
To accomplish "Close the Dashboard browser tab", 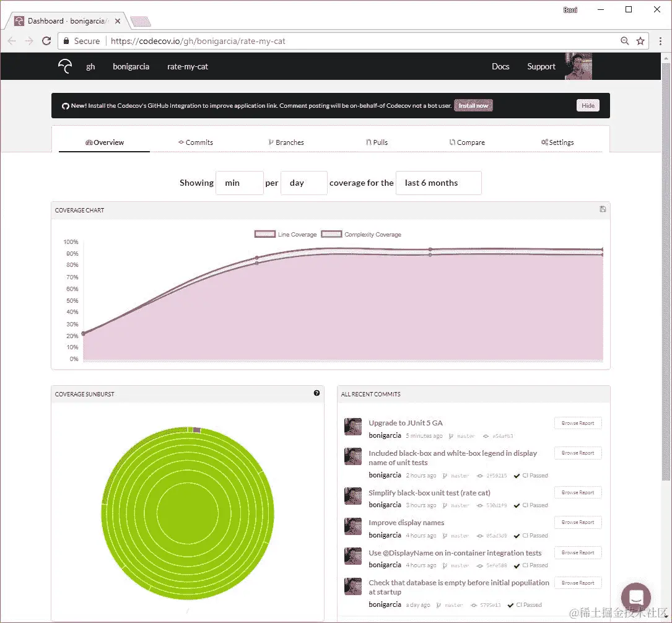I will [118, 21].
